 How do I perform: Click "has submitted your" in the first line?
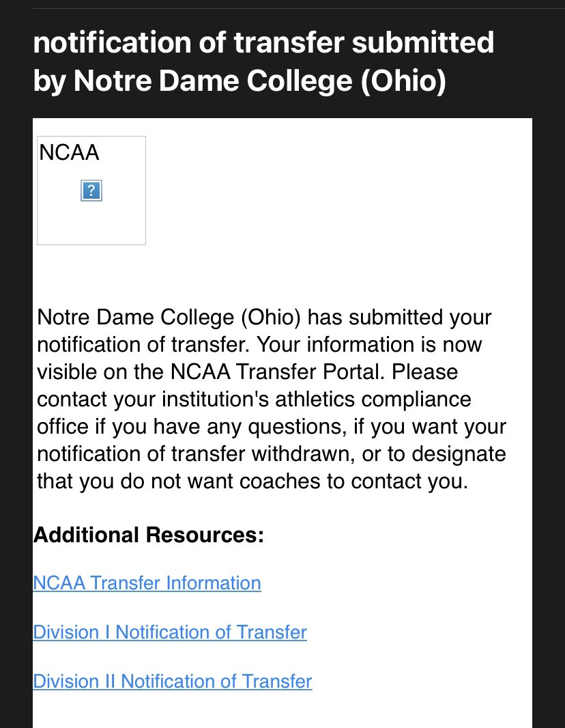point(399,318)
